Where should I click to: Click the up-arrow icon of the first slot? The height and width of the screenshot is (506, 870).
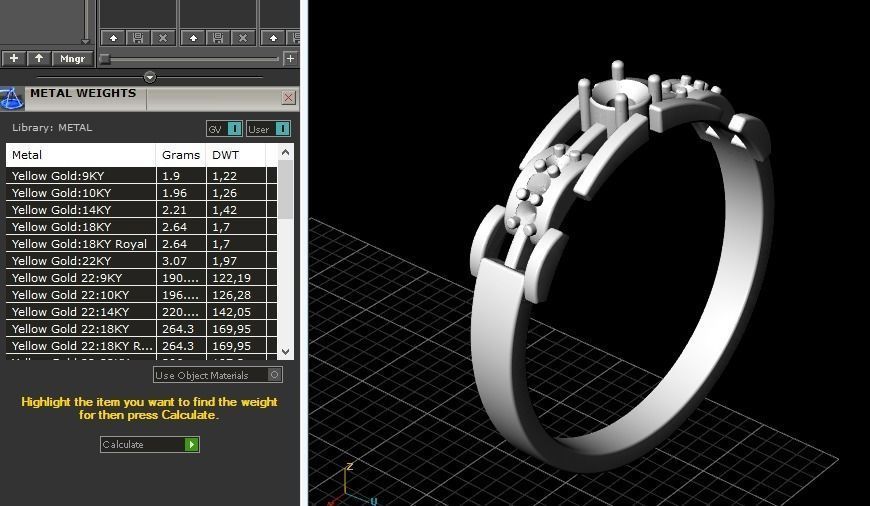click(114, 38)
